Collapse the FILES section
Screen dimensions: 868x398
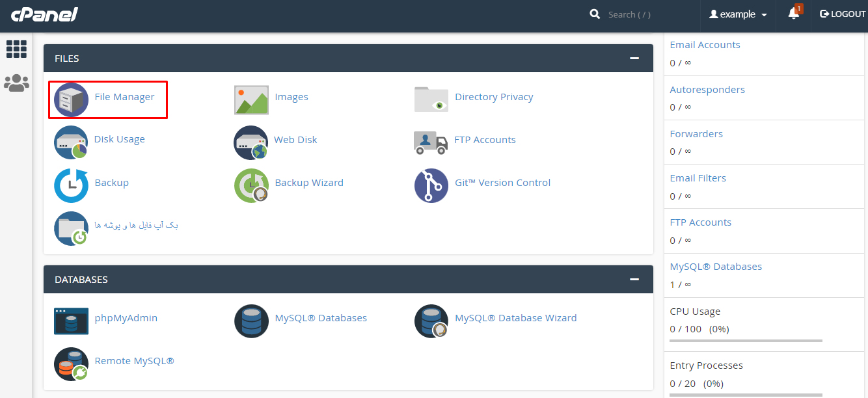[x=634, y=59]
